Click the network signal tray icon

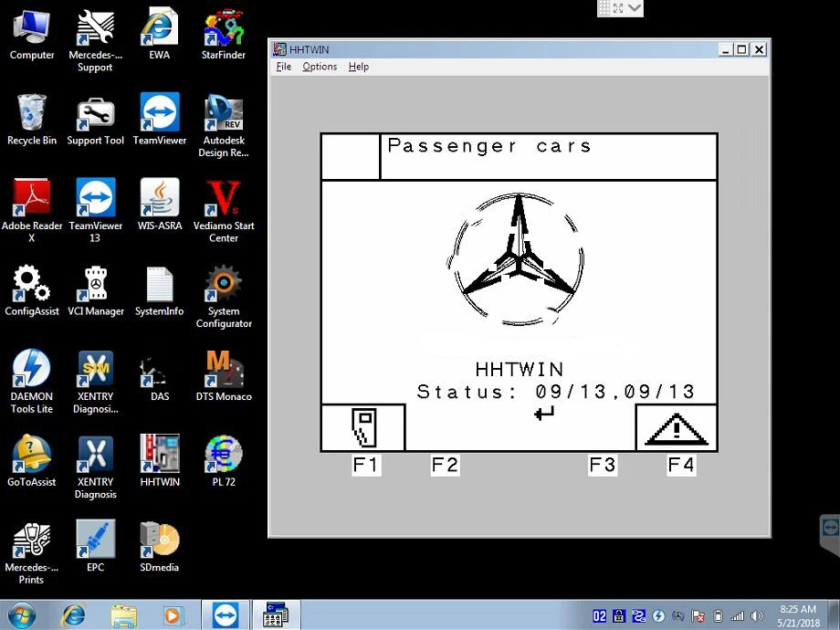pos(738,616)
